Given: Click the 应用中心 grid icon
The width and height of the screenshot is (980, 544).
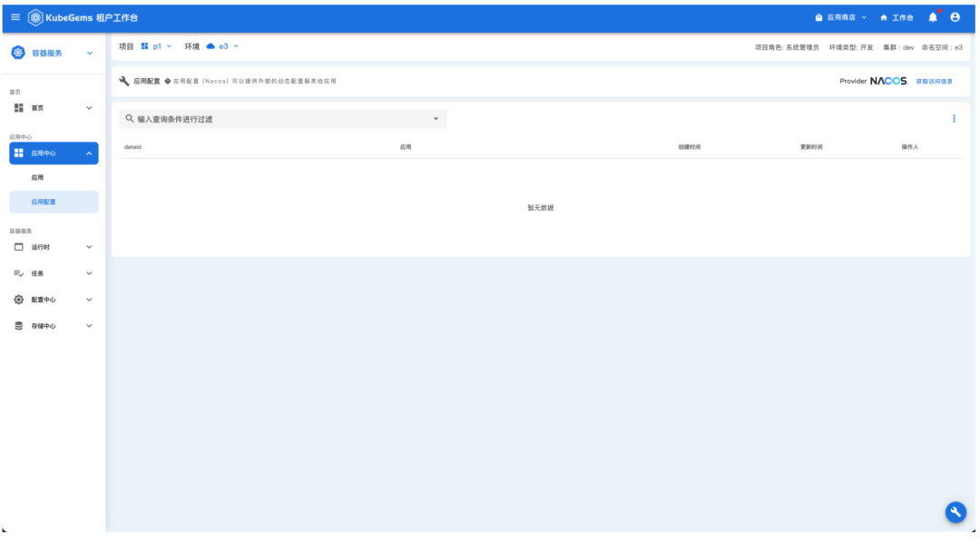Looking at the screenshot, I should [x=19, y=153].
